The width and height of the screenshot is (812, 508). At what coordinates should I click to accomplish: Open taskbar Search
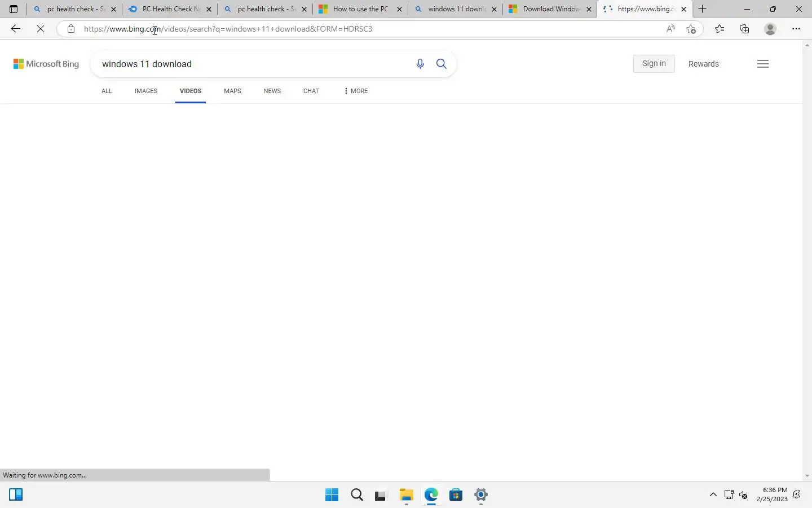click(x=357, y=495)
